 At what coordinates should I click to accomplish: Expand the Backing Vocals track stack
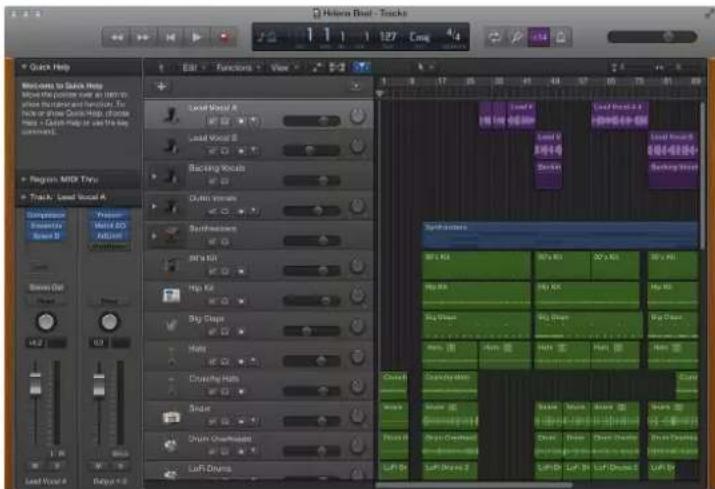tap(154, 176)
